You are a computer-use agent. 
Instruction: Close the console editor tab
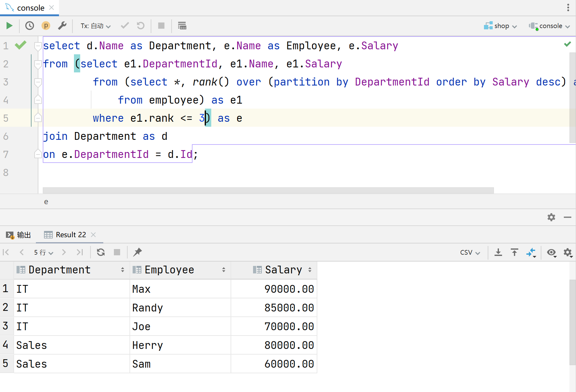[52, 7]
